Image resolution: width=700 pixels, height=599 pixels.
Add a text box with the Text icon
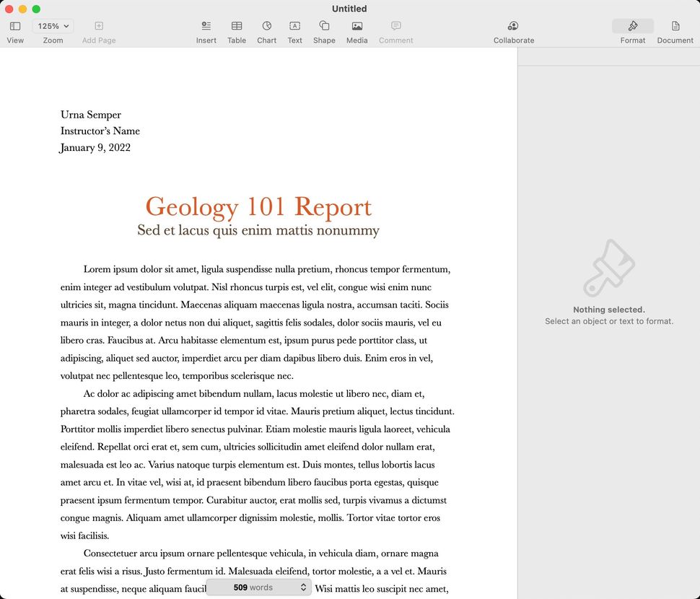click(294, 29)
